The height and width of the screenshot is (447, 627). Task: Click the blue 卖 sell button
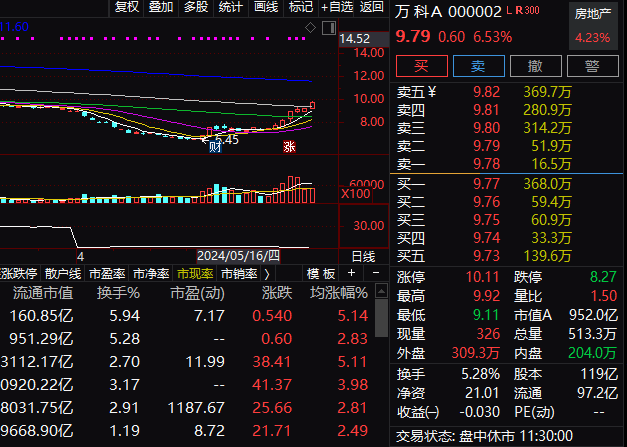(479, 66)
